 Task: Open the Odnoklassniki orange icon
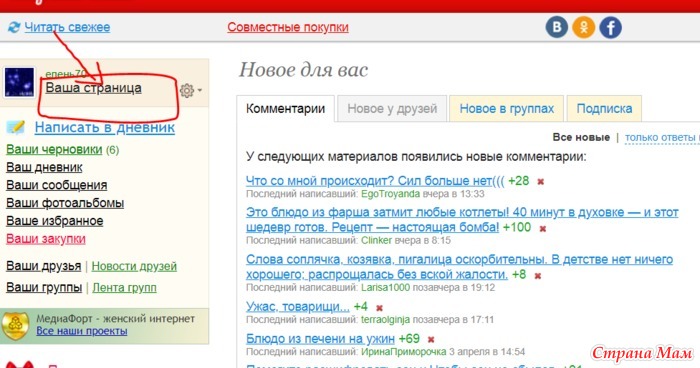pos(583,27)
